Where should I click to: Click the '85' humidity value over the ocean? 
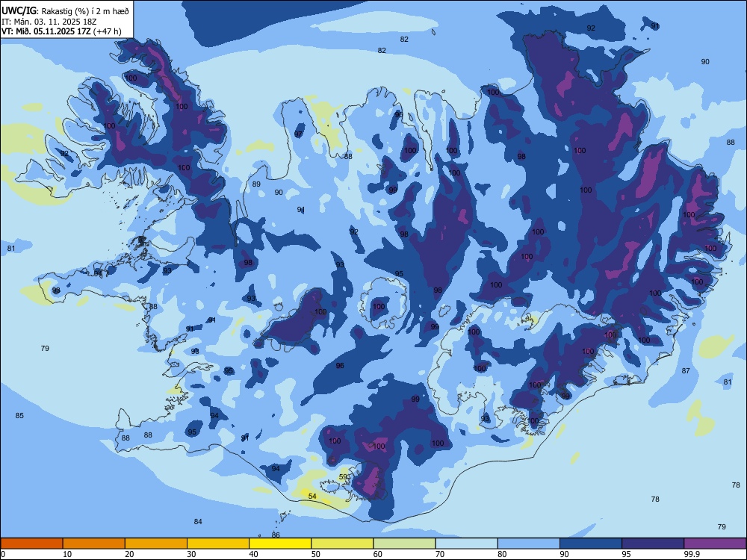pyautogui.click(x=19, y=416)
